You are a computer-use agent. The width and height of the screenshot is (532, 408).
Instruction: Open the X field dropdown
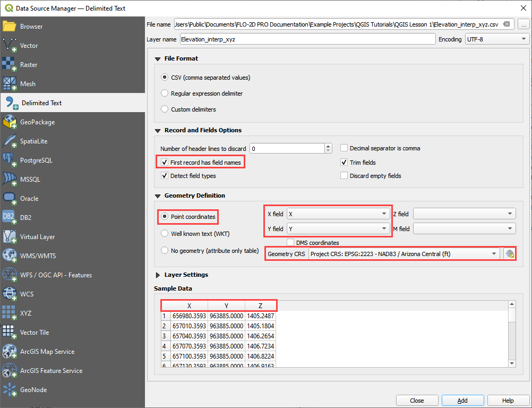(x=338, y=214)
